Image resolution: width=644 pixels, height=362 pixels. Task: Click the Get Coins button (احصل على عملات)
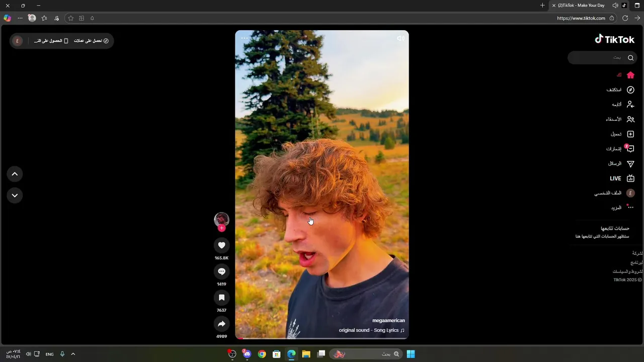[91, 41]
